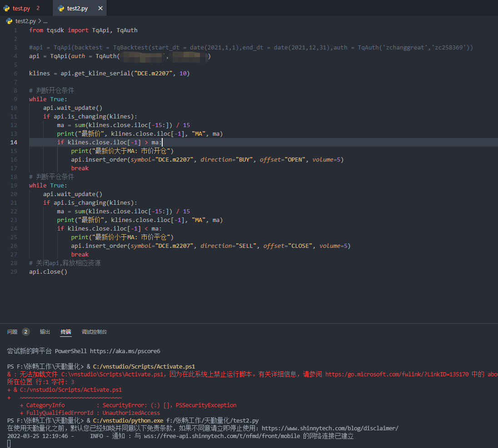498x448 pixels.
Task: Click the 'break' on line 27
Action: tap(80, 255)
